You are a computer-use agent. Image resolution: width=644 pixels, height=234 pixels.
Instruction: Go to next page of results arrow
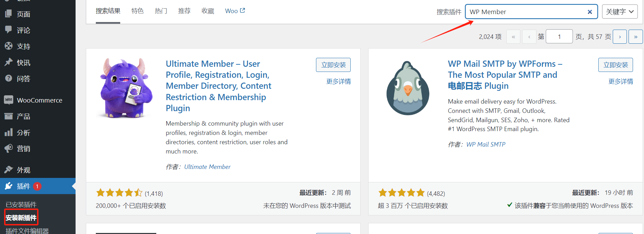click(x=620, y=36)
